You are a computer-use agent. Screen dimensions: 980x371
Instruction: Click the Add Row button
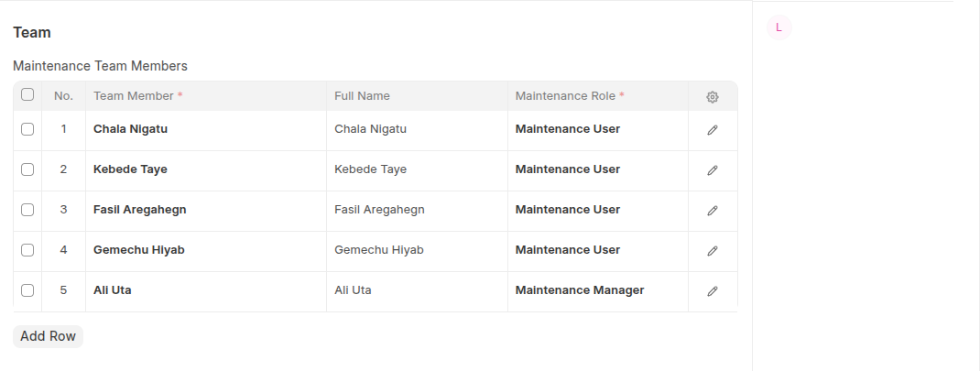click(x=48, y=336)
